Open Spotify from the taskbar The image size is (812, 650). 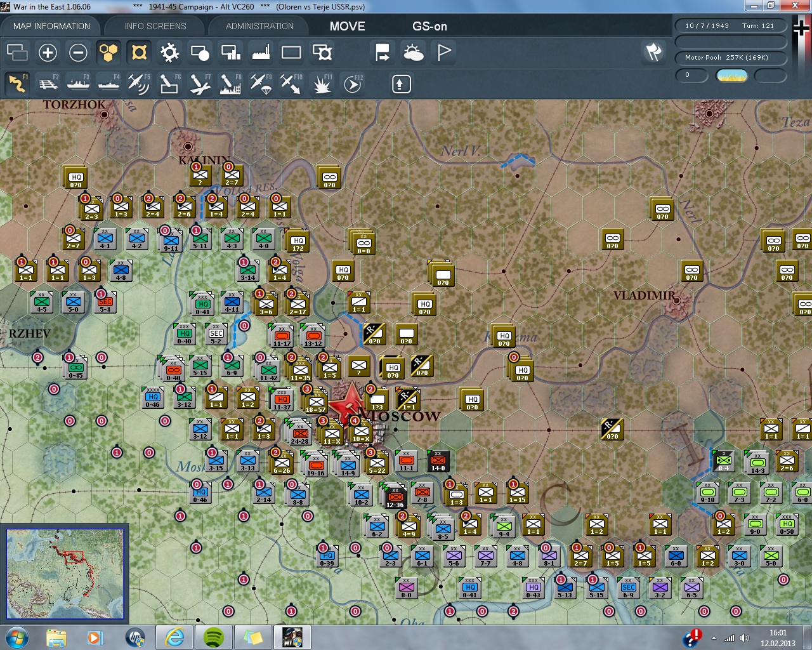[x=214, y=637]
